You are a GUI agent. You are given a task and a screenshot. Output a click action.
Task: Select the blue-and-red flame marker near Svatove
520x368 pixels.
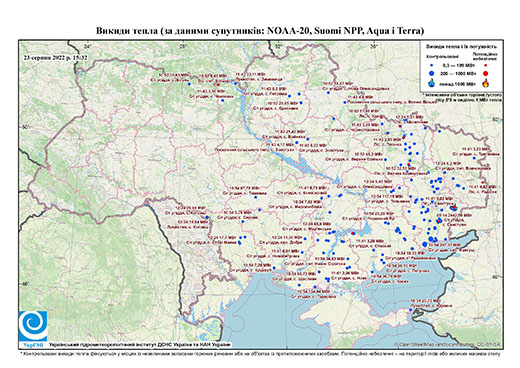pyautogui.click(x=453, y=207)
